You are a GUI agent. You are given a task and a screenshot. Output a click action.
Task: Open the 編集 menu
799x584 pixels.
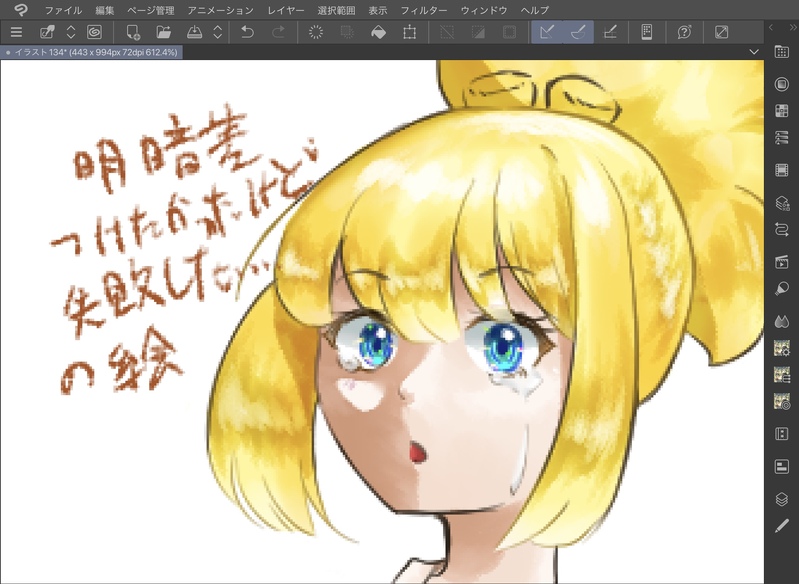105,10
